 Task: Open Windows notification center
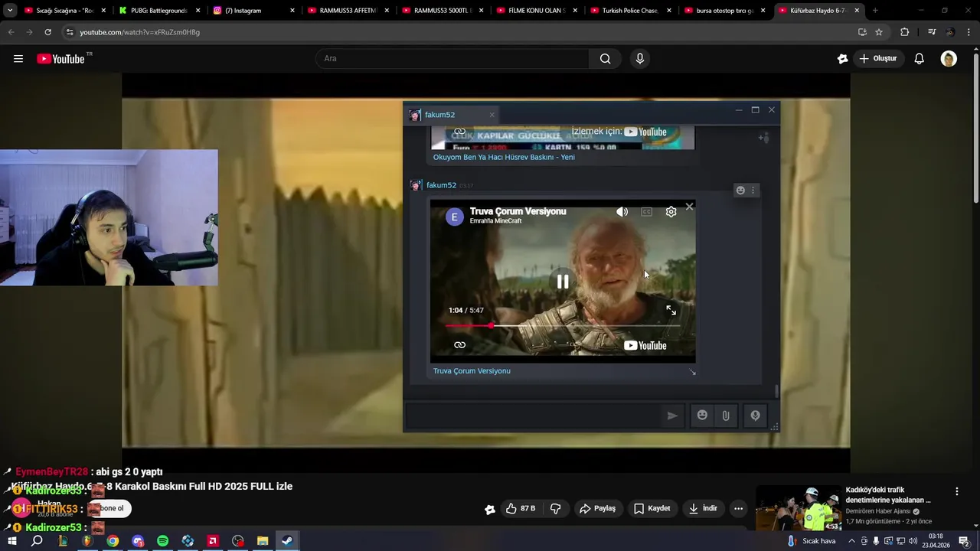click(x=964, y=541)
